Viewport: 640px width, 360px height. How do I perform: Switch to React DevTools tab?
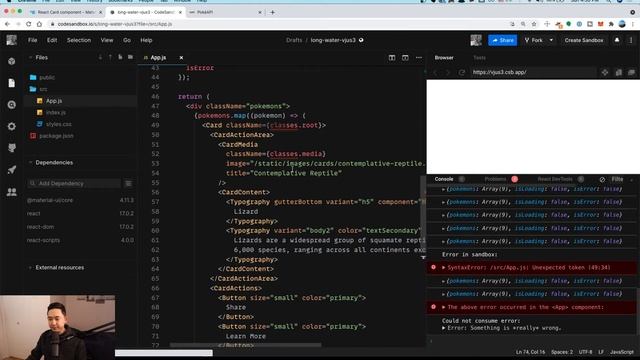pos(555,179)
